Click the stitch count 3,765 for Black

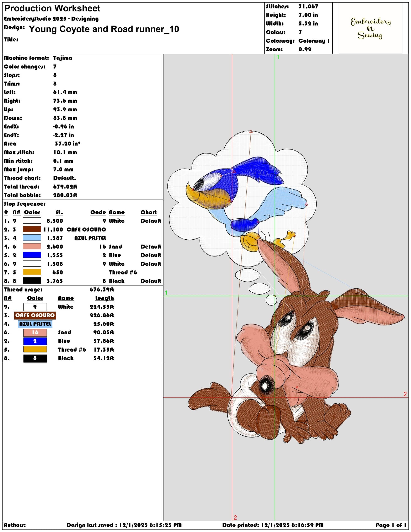(55, 281)
